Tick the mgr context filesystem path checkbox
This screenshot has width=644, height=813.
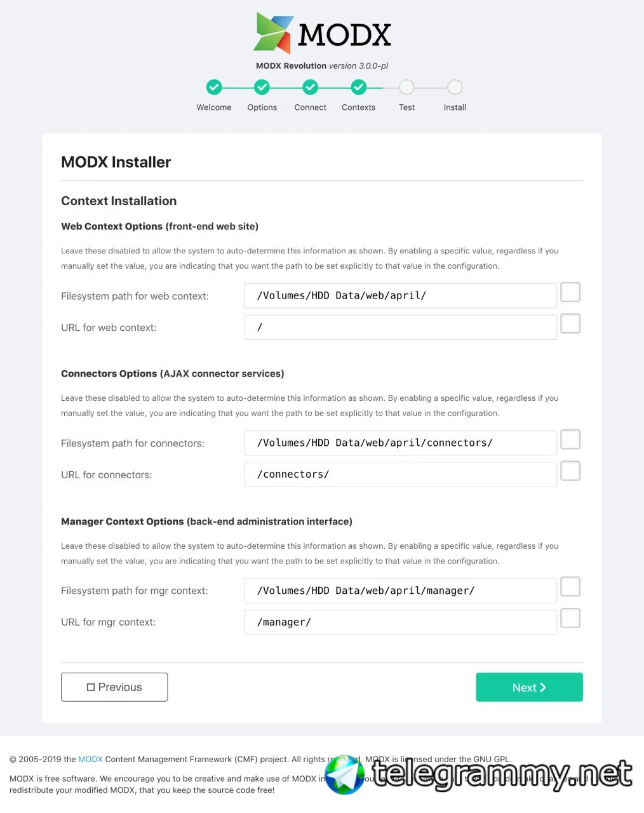coord(570,587)
